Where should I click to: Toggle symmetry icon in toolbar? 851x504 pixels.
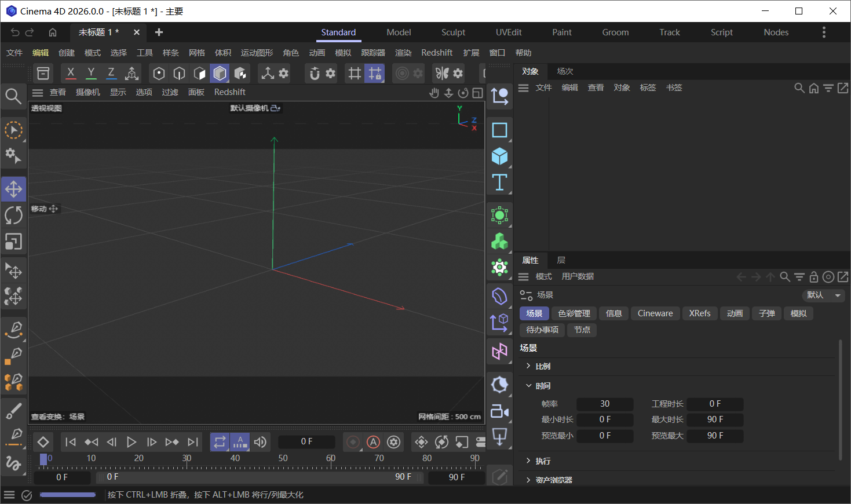(x=442, y=73)
